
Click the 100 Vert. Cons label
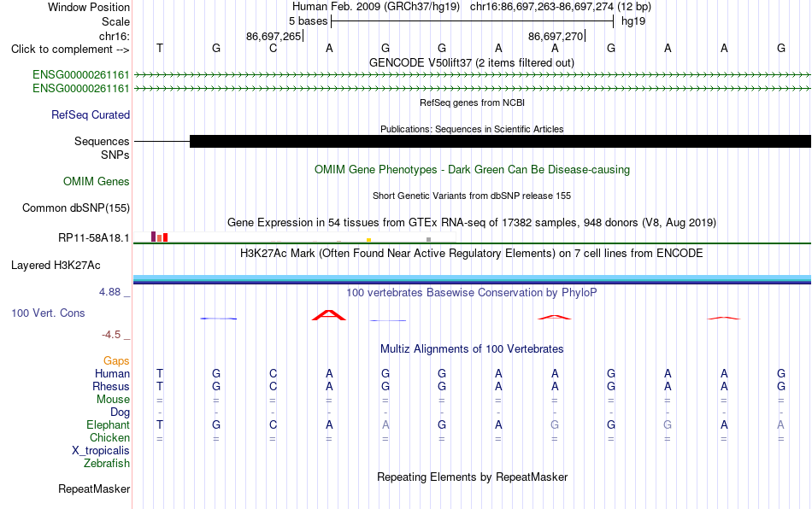(x=48, y=313)
